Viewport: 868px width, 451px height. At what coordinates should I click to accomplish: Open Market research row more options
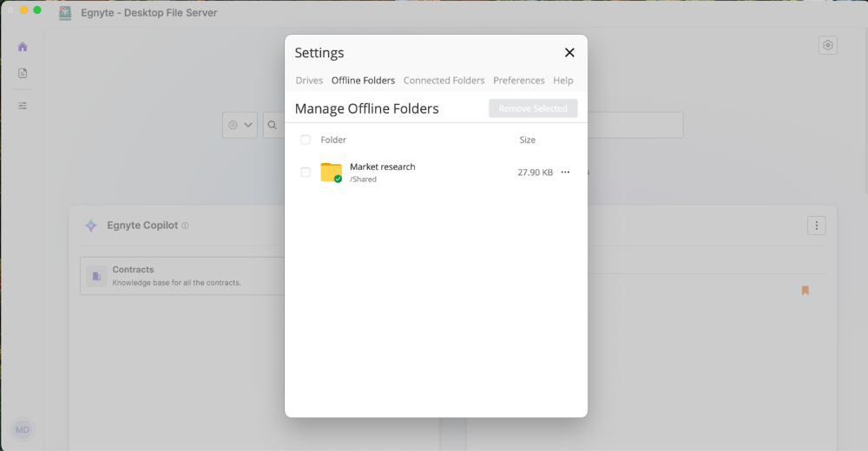565,172
